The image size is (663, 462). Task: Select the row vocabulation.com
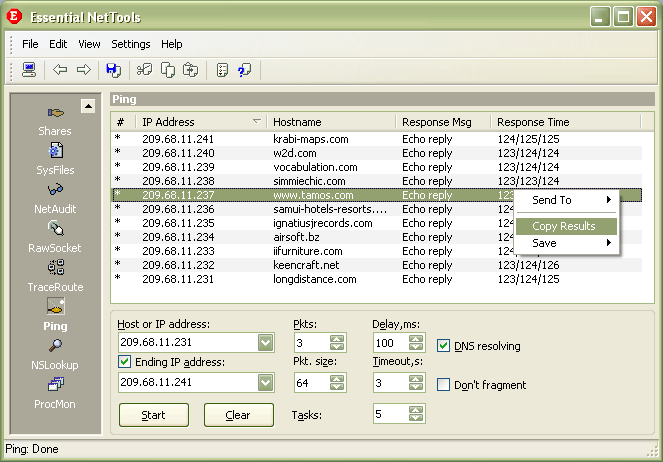click(377, 167)
